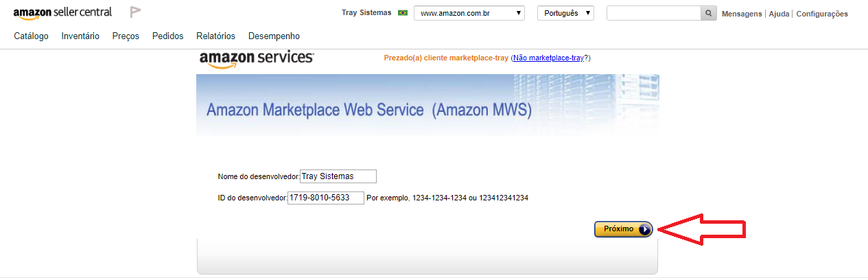This screenshot has width=868, height=280.
Task: Click the 'Não marketplace-tray' link
Action: point(548,58)
